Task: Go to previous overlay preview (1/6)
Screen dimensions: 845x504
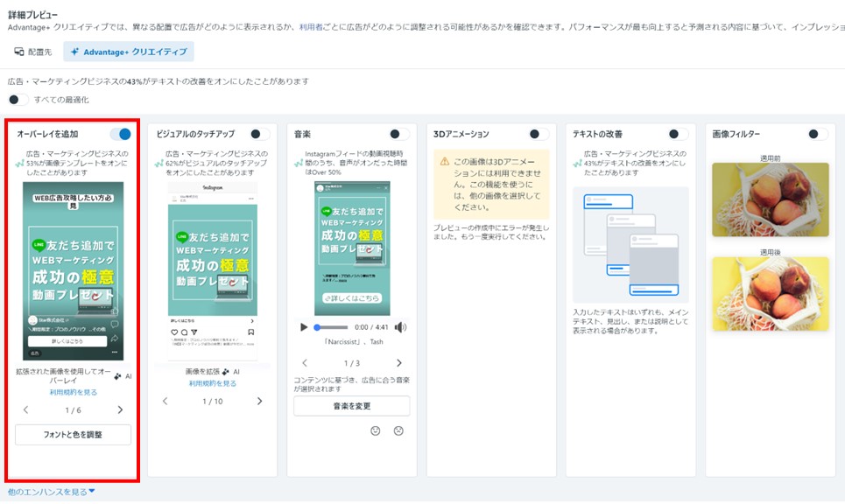Action: pyautogui.click(x=26, y=409)
